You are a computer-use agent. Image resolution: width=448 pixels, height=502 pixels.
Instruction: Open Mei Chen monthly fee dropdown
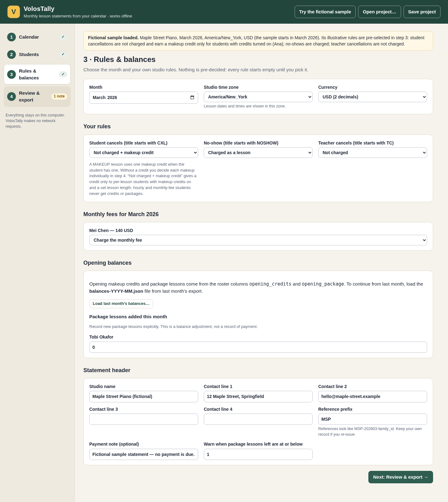pos(258,240)
